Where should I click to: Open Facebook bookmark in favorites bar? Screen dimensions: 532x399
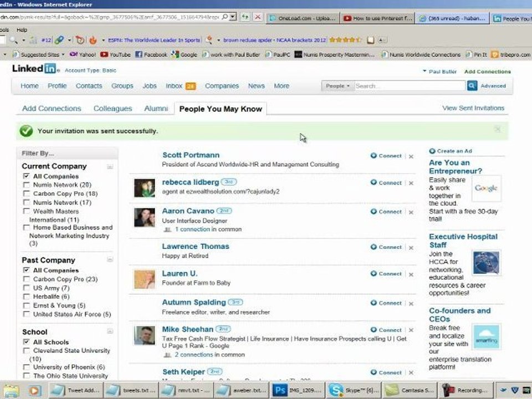click(x=151, y=54)
